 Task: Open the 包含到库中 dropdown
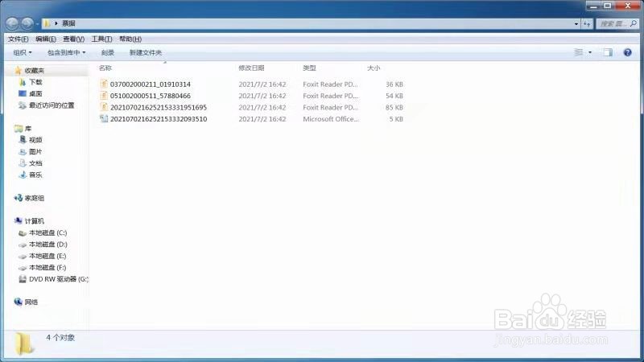tap(66, 52)
